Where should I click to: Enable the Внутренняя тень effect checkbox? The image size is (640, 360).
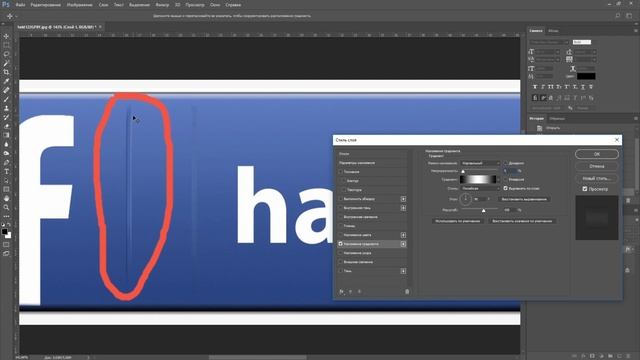(x=340, y=208)
